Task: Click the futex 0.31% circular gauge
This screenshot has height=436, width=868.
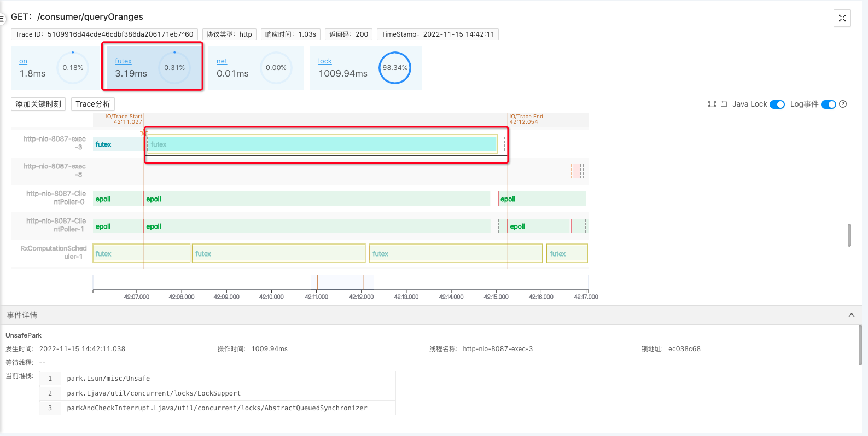Action: pos(174,68)
